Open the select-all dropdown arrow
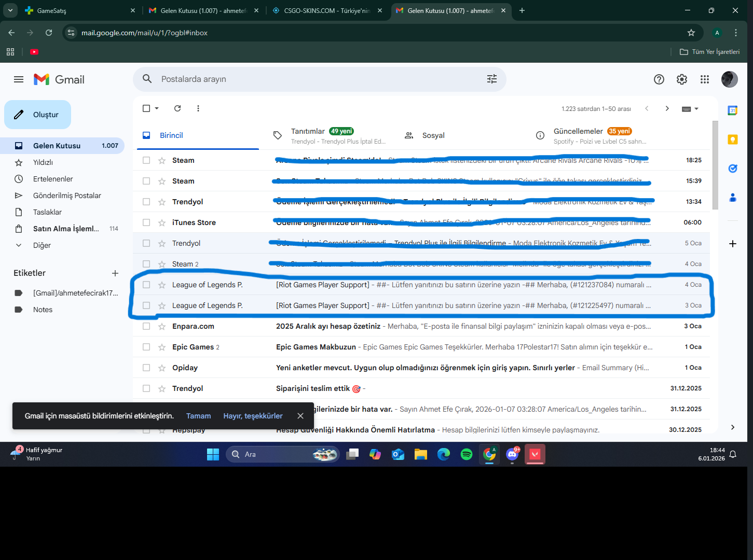Viewport: 753px width, 560px height. click(157, 108)
